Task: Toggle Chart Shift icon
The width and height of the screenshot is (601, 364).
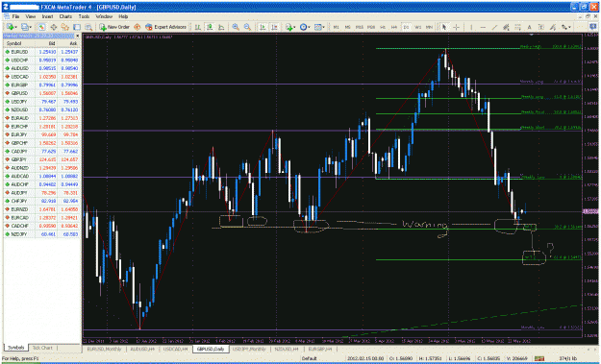Action: [x=274, y=27]
